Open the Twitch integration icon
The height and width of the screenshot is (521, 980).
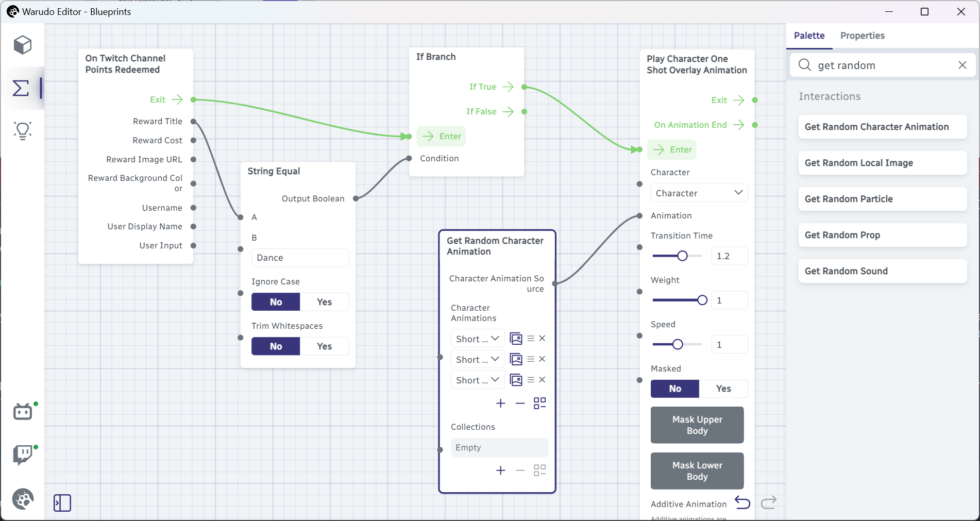click(x=23, y=455)
